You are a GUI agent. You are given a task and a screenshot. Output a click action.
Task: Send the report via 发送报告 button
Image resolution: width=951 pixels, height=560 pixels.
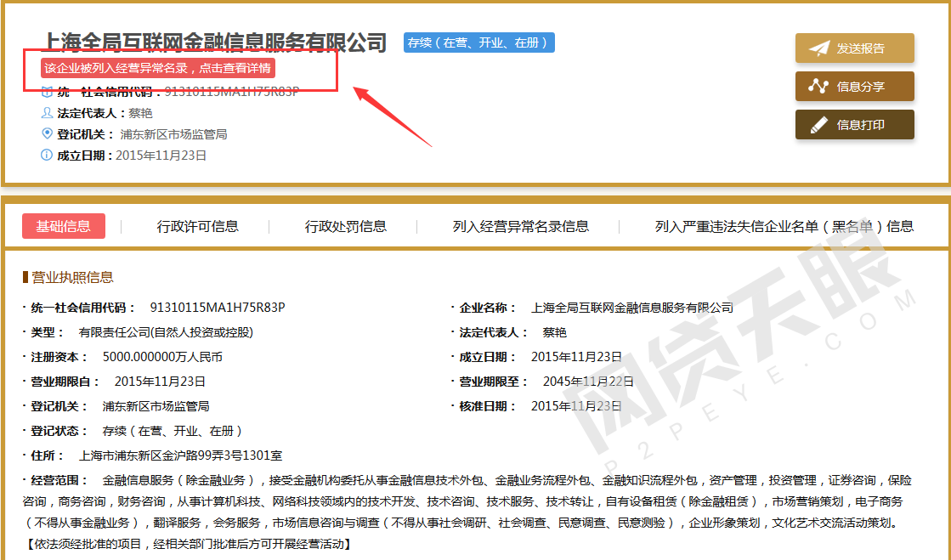pyautogui.click(x=855, y=48)
